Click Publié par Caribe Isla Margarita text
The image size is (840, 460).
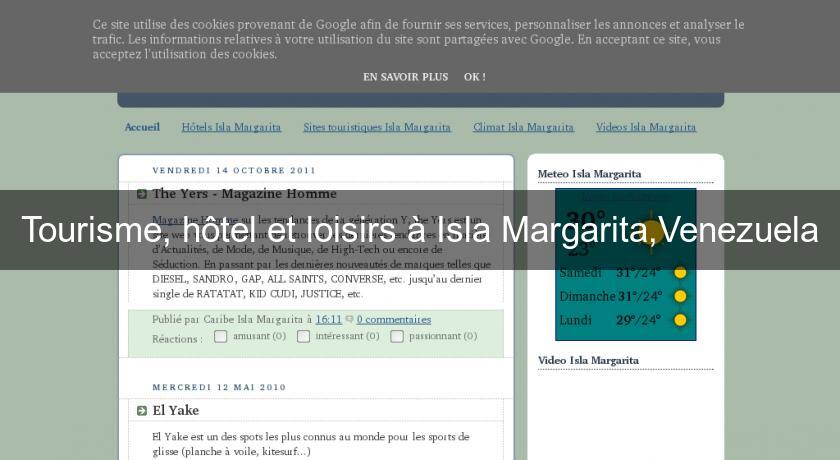227,319
